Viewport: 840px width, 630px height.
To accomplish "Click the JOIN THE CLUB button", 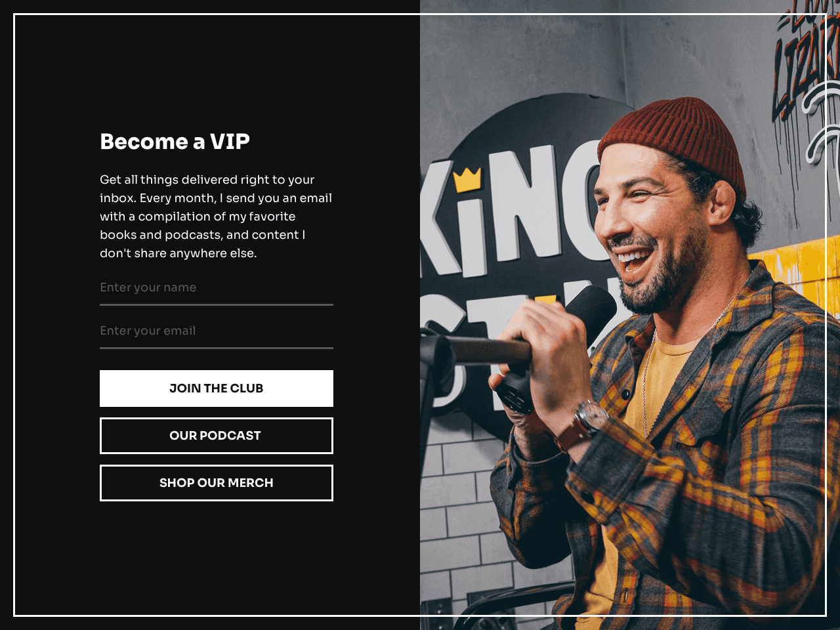I will click(217, 388).
